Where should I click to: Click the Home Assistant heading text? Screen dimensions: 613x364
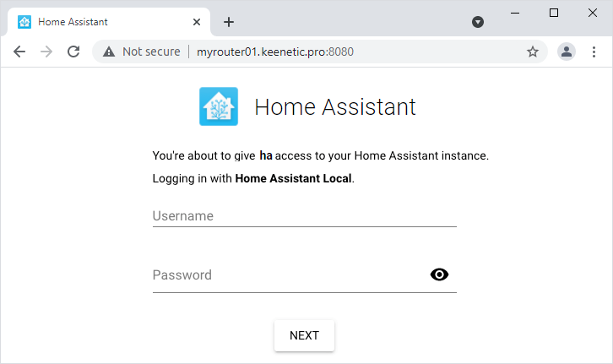(x=335, y=107)
